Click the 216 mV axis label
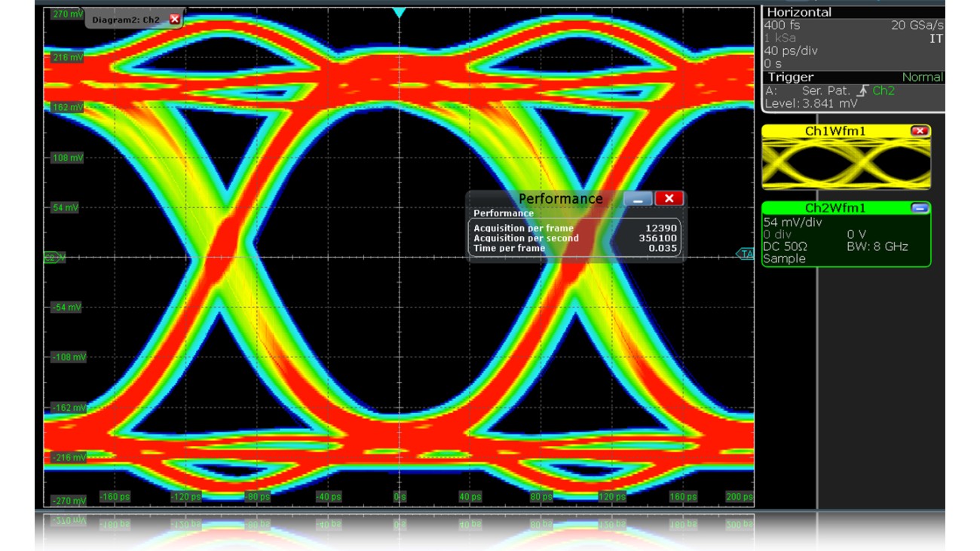The image size is (980, 551). (68, 57)
